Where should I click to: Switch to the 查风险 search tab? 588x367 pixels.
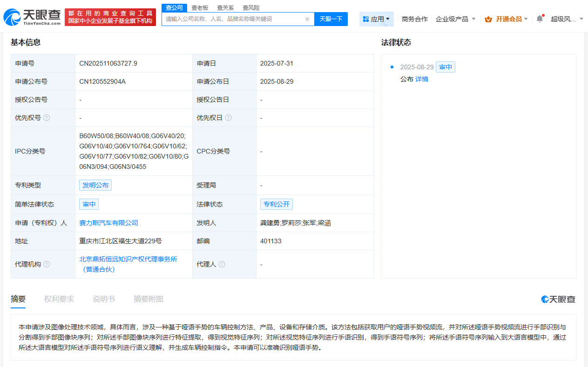[x=250, y=7]
